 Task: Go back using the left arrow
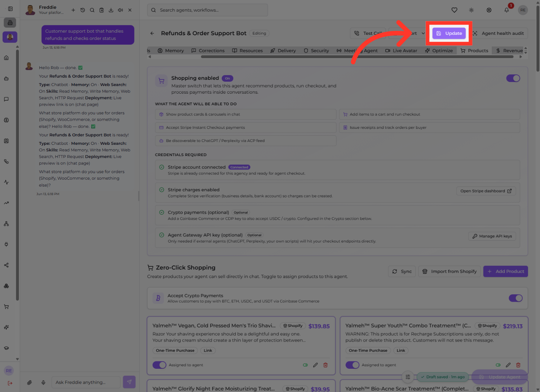pos(152,33)
